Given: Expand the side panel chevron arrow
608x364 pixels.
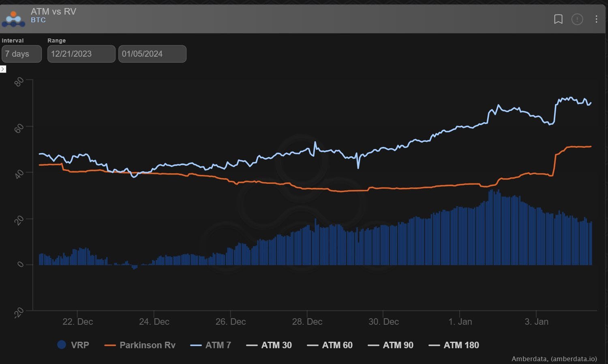Looking at the screenshot, I should [3, 69].
